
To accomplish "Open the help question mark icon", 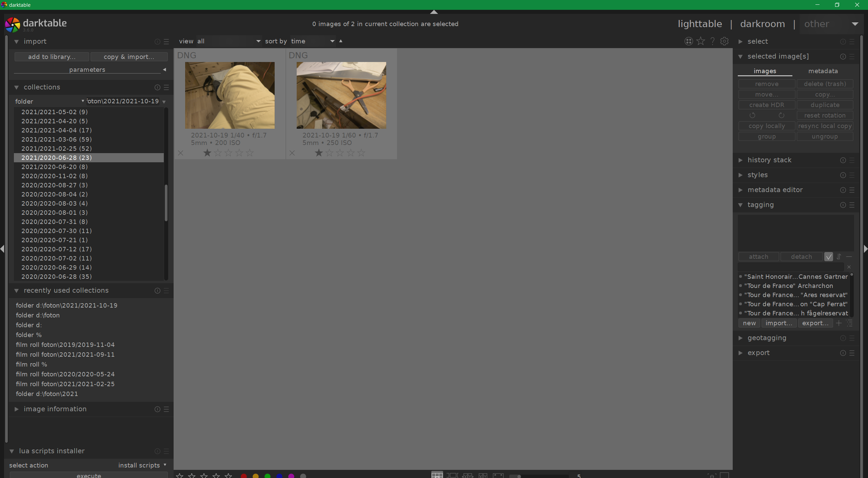I will (712, 41).
